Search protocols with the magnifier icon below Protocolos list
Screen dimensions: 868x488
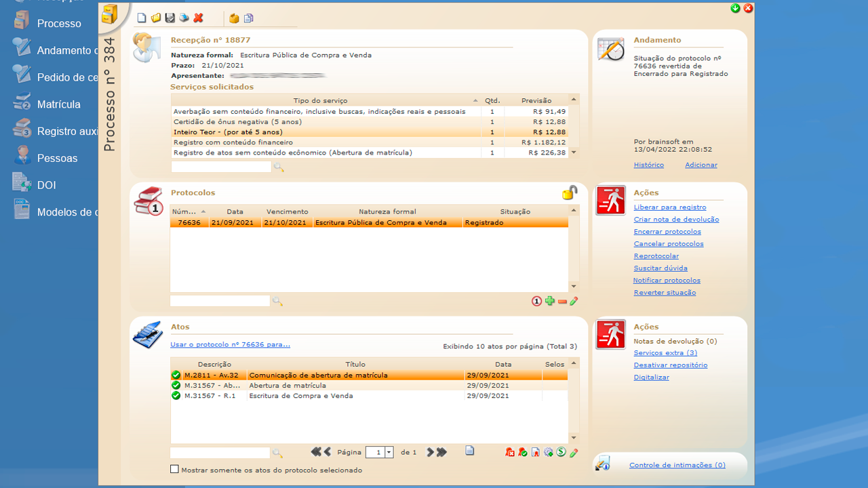[277, 301]
